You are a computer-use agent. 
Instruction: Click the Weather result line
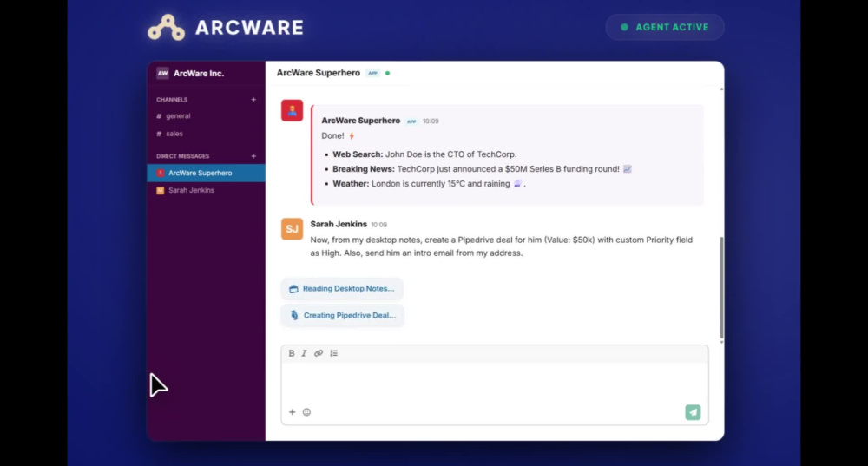pos(429,184)
